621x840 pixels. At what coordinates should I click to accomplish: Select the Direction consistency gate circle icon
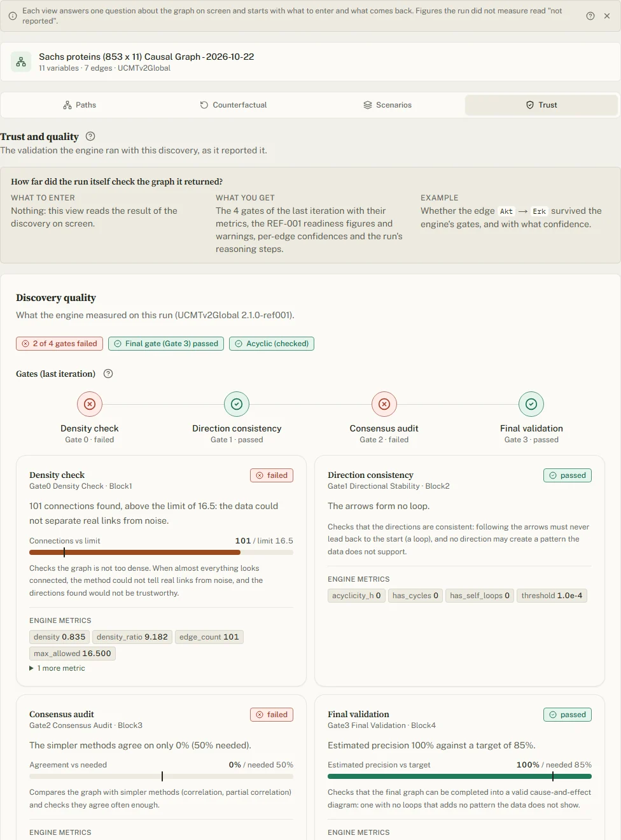(x=237, y=404)
